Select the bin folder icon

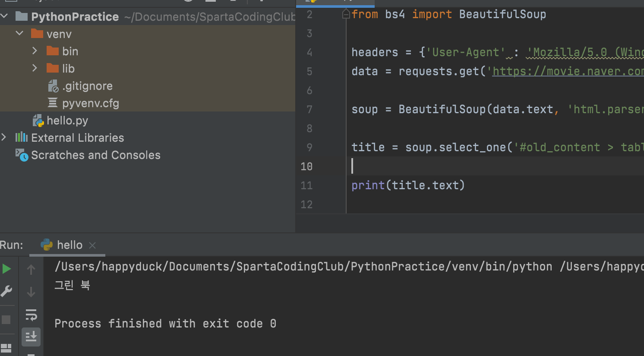pos(53,51)
